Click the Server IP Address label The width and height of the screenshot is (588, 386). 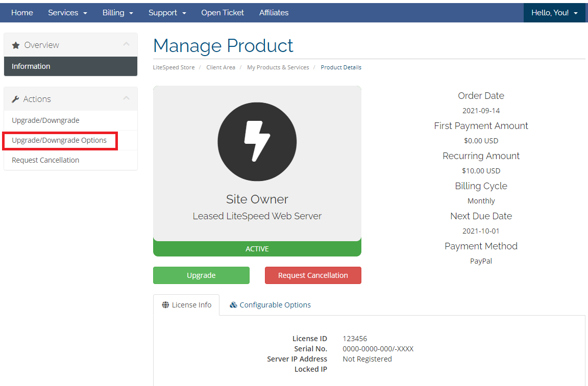point(297,359)
